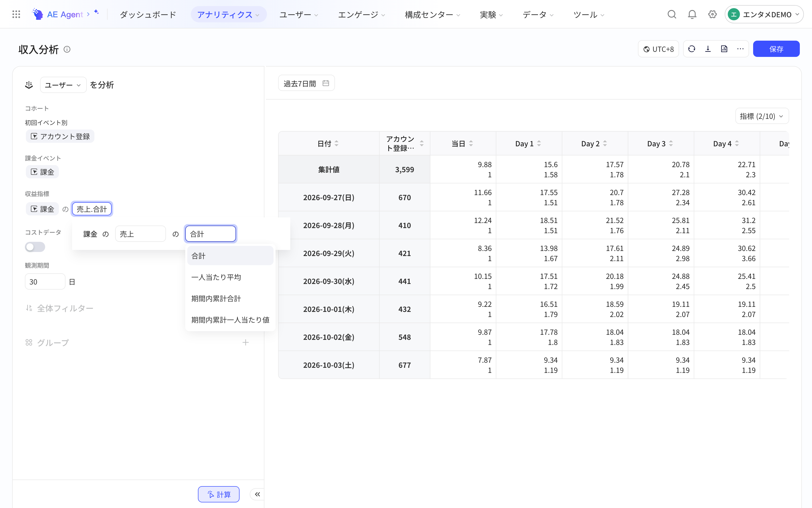Select 一人当たり平均 from the list

click(x=230, y=277)
